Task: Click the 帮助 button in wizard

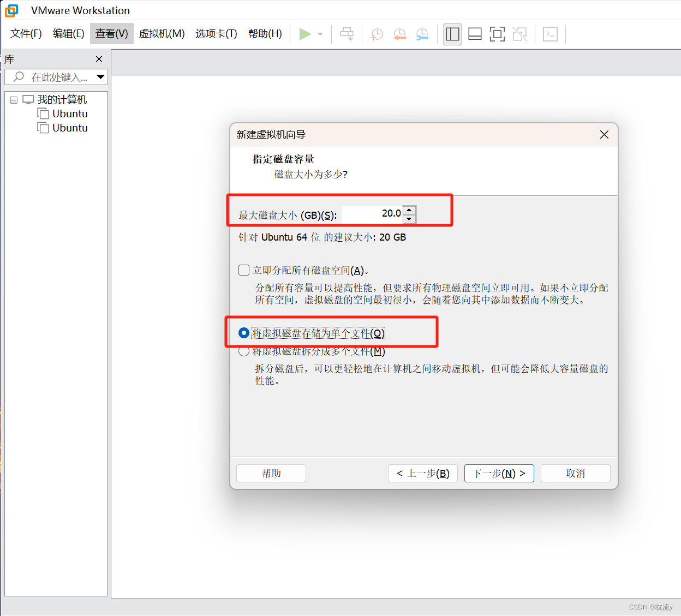Action: (271, 473)
